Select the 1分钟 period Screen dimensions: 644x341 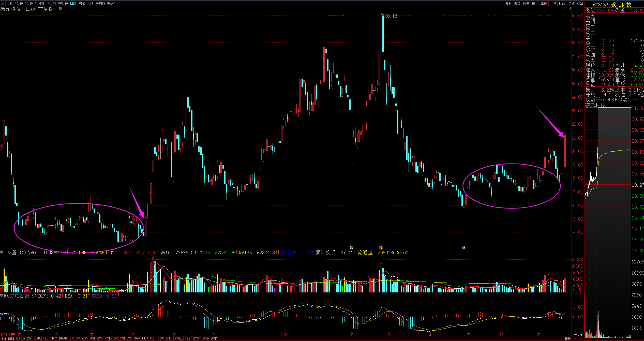tap(19, 3)
